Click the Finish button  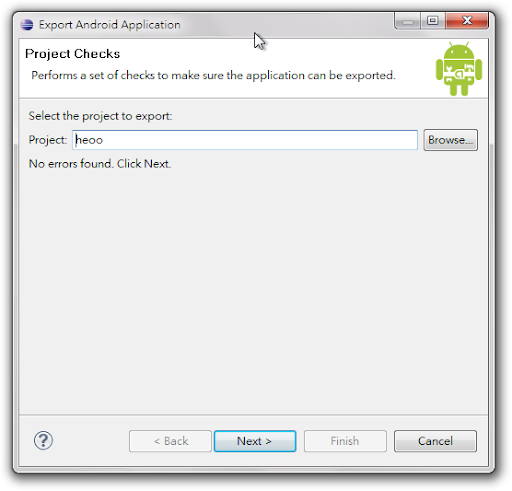[345, 441]
